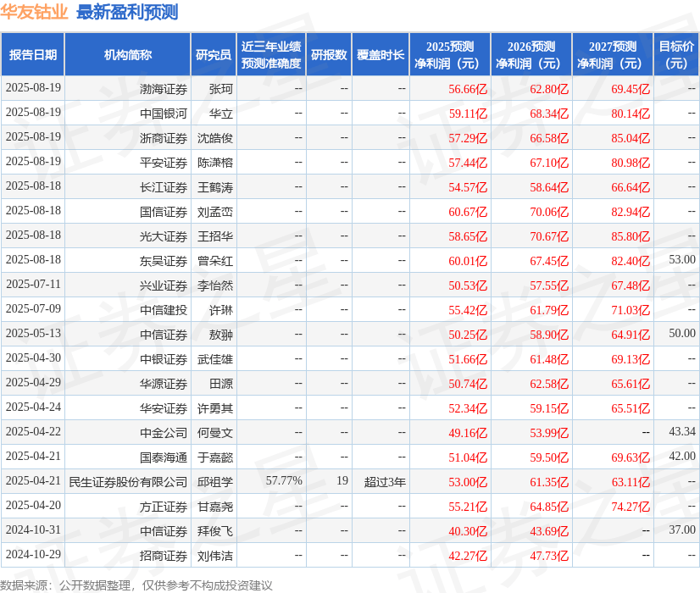Click analyst name 张珂
This screenshot has height=593, width=700.
click(216, 89)
